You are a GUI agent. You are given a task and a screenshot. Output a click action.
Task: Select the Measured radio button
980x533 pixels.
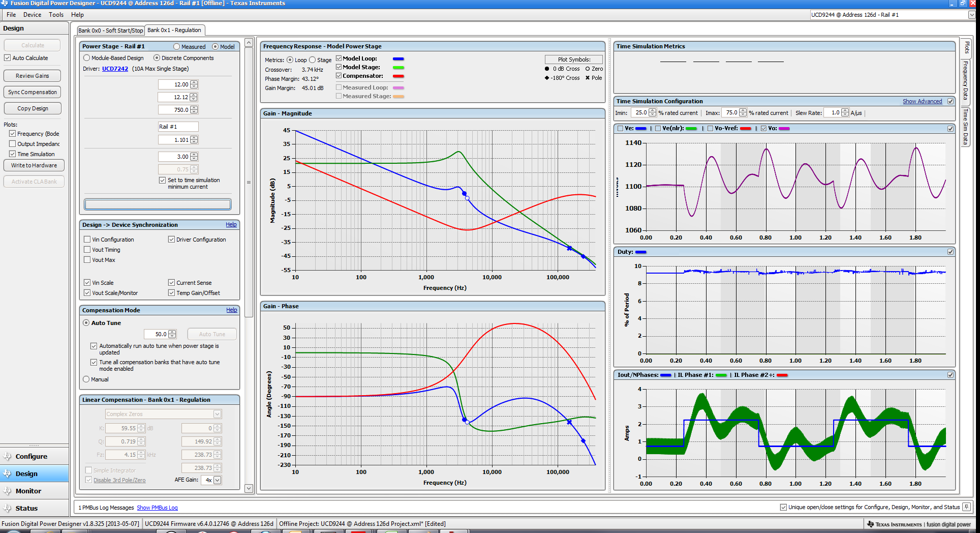coord(176,47)
